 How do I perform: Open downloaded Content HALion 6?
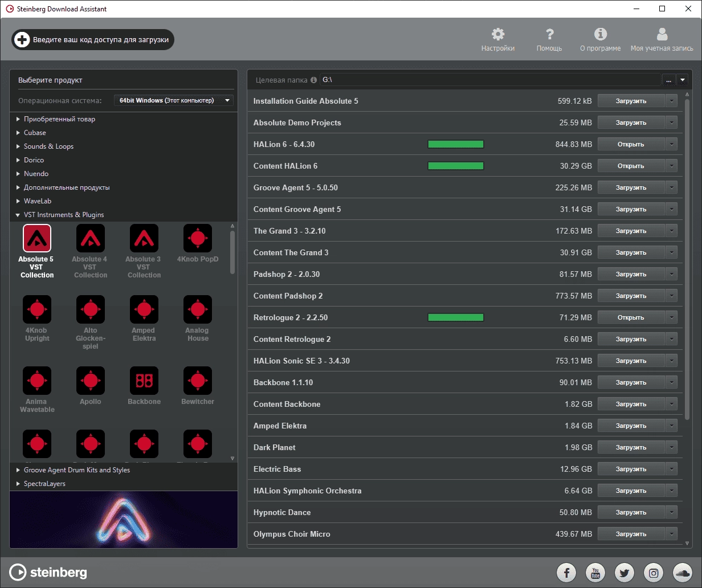pyautogui.click(x=631, y=166)
